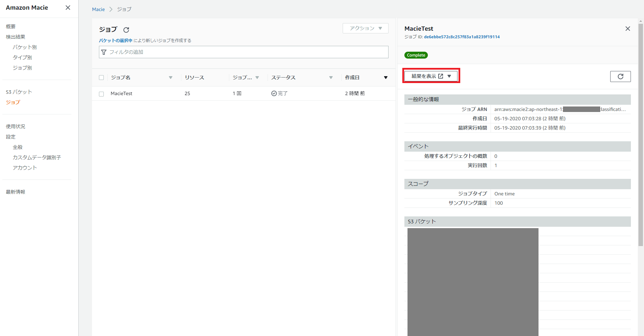This screenshot has width=644, height=336.
Task: Click the refresh button in MacieTest details panel
Action: pos(620,77)
